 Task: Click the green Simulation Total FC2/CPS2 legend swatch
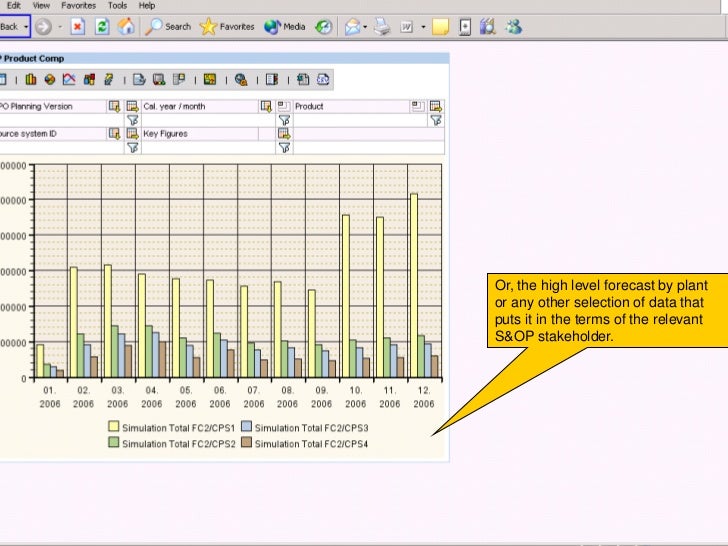[113, 442]
